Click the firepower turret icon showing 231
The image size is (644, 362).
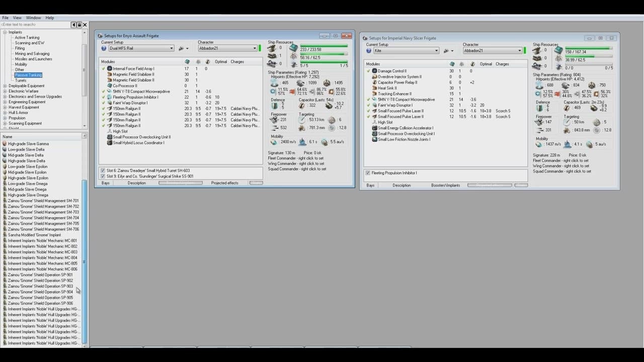(274, 120)
